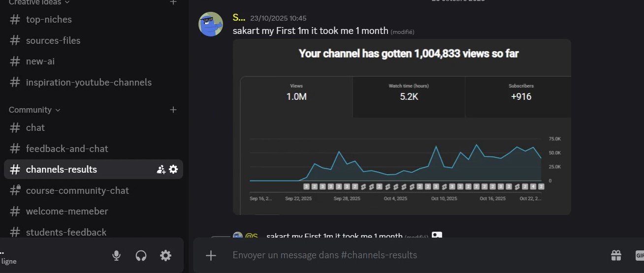Viewport: 644px width, 273px height.
Task: Collapse the Creative ideas category
Action: click(39, 2)
